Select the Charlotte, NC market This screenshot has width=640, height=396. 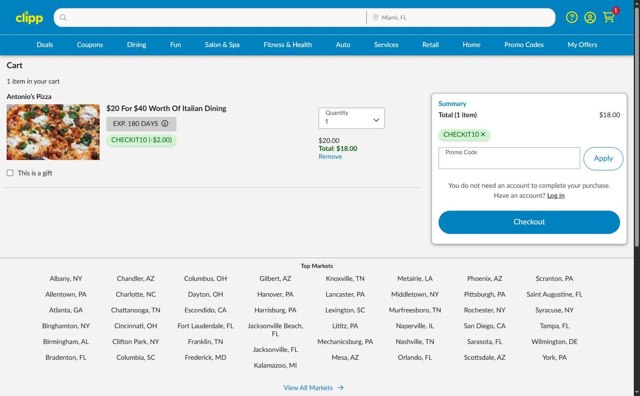point(136,294)
